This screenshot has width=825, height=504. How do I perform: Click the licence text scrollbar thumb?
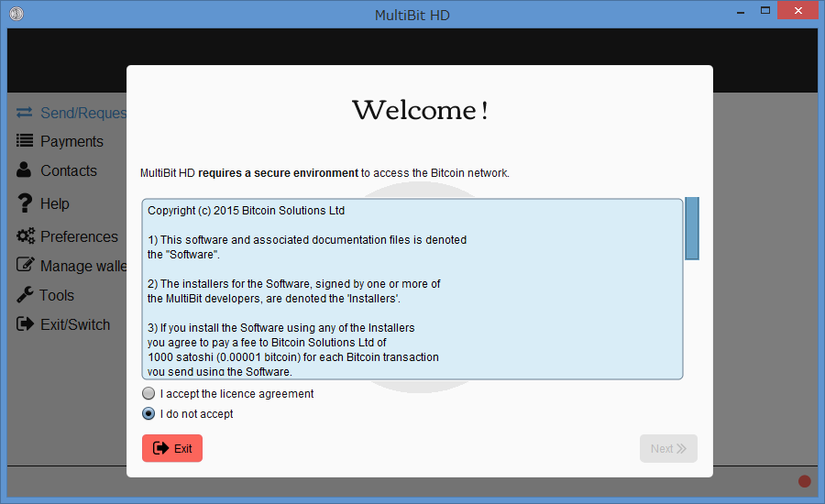(692, 228)
